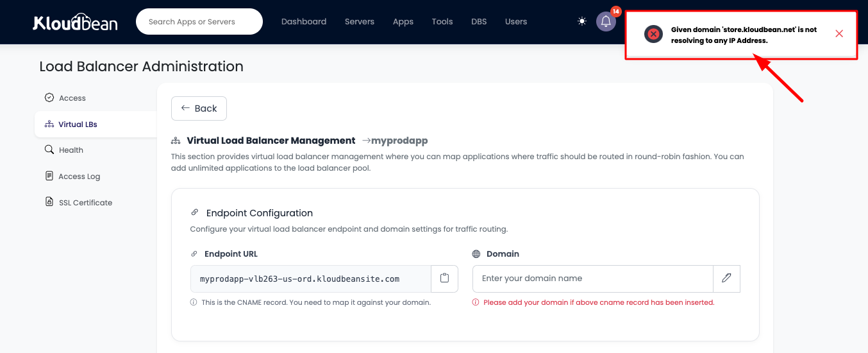868x353 pixels.
Task: Click the red cname record warning text
Action: 599,302
